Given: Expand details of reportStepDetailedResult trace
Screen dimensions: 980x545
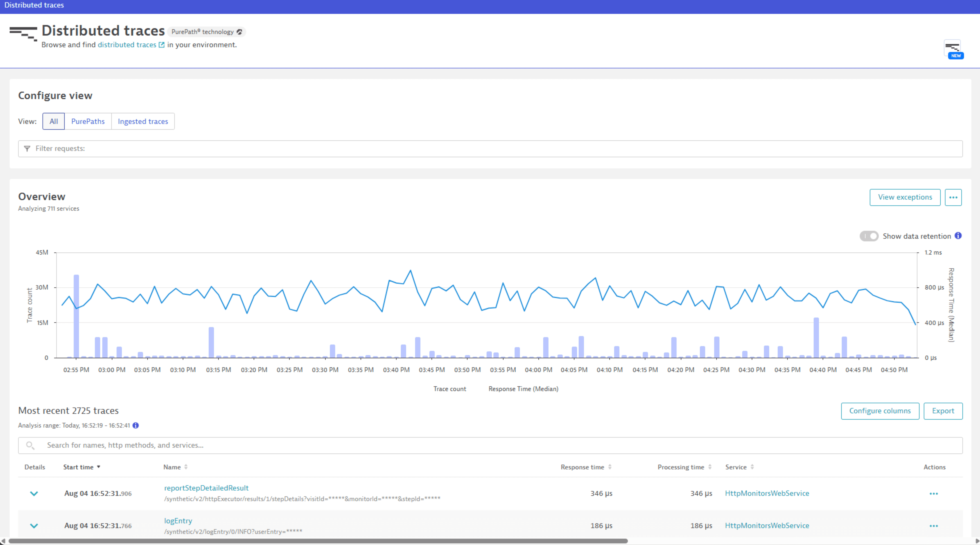Looking at the screenshot, I should click(34, 494).
